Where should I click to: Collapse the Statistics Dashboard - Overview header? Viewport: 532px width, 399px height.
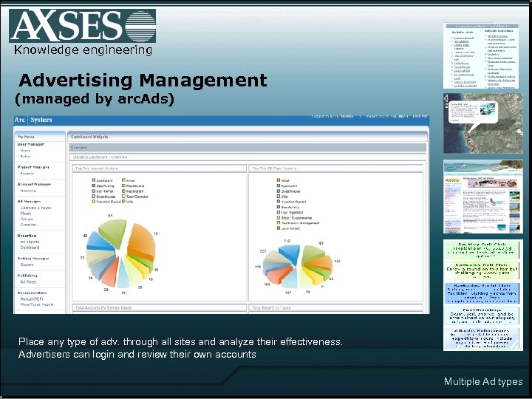(248, 157)
